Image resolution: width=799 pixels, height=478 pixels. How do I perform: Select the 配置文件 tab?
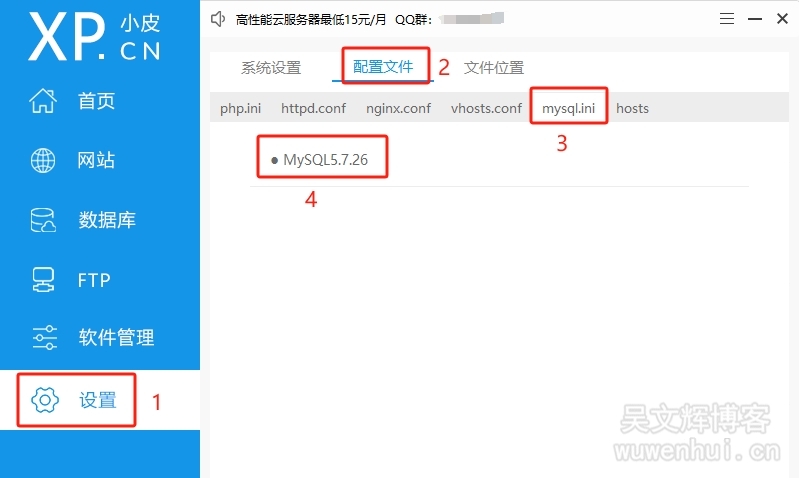(x=383, y=67)
